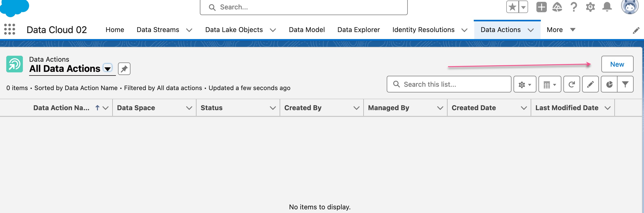This screenshot has height=213, width=644.
Task: Open notifications bell icon
Action: pyautogui.click(x=607, y=7)
